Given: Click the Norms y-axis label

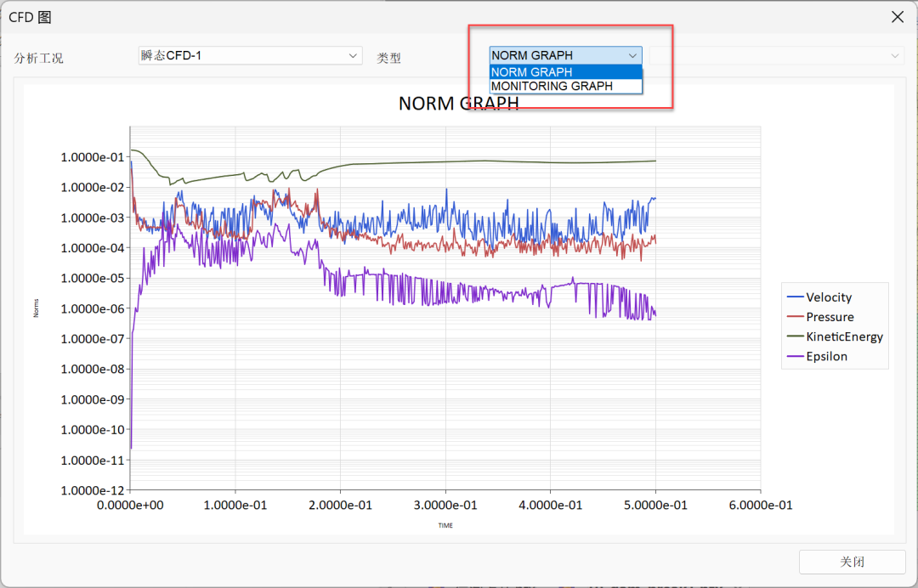Looking at the screenshot, I should (37, 309).
